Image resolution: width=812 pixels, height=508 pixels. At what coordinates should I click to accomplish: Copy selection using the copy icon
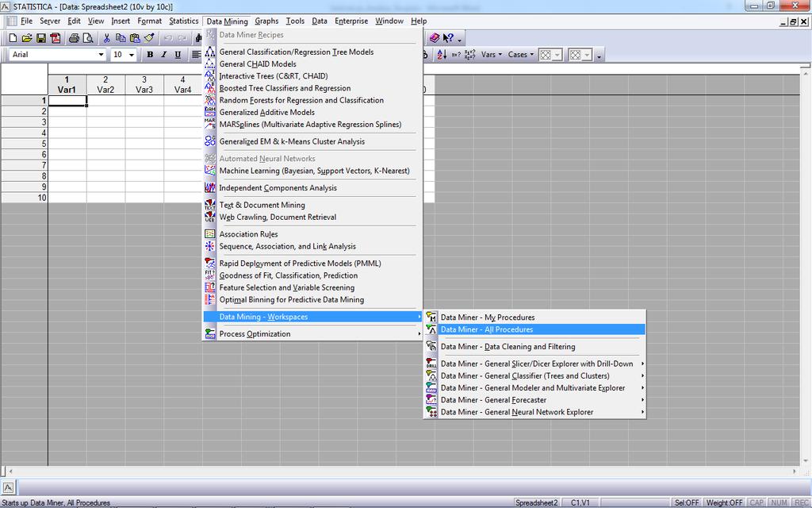pos(121,38)
